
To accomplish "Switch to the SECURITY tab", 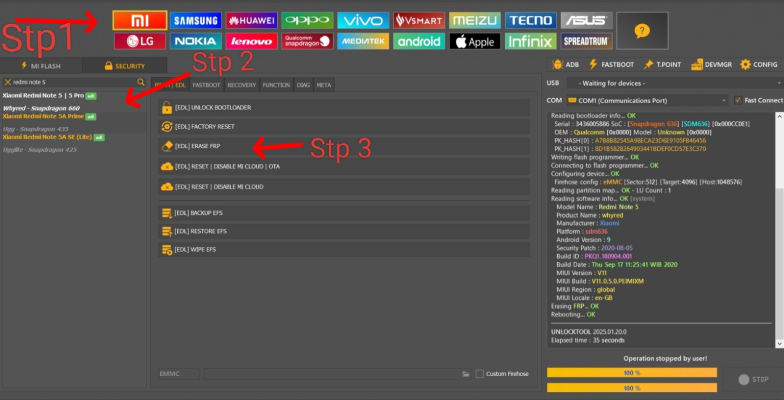I will point(124,66).
